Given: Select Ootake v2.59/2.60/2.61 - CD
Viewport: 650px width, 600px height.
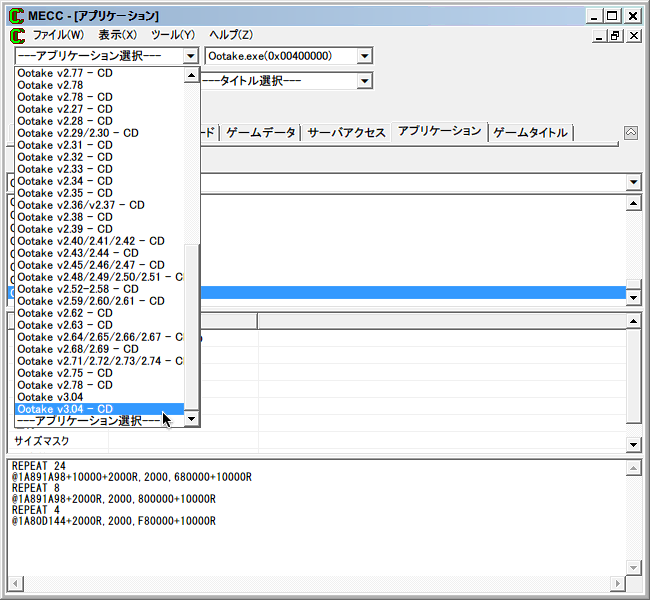Looking at the screenshot, I should (99, 301).
